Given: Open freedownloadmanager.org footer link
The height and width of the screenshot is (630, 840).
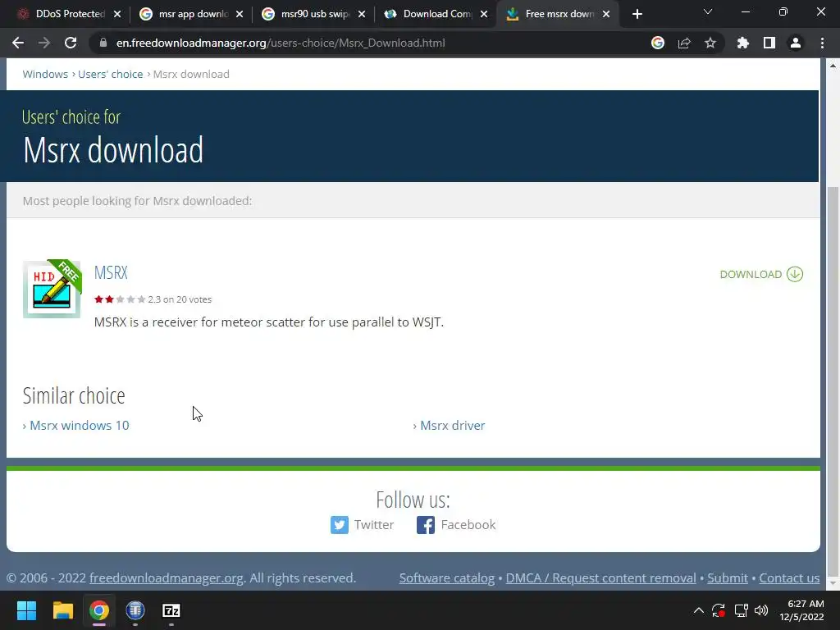Looking at the screenshot, I should 167,578.
